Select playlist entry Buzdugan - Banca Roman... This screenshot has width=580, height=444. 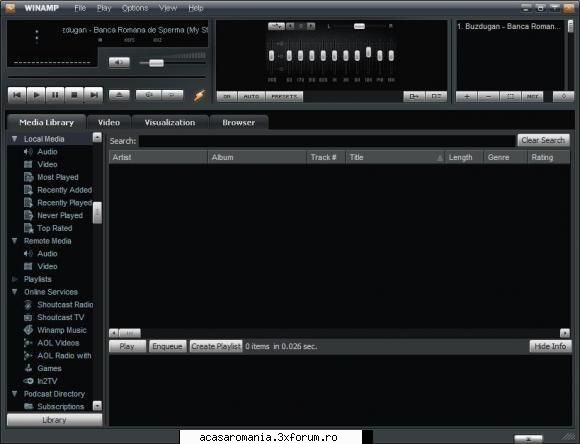(509, 26)
